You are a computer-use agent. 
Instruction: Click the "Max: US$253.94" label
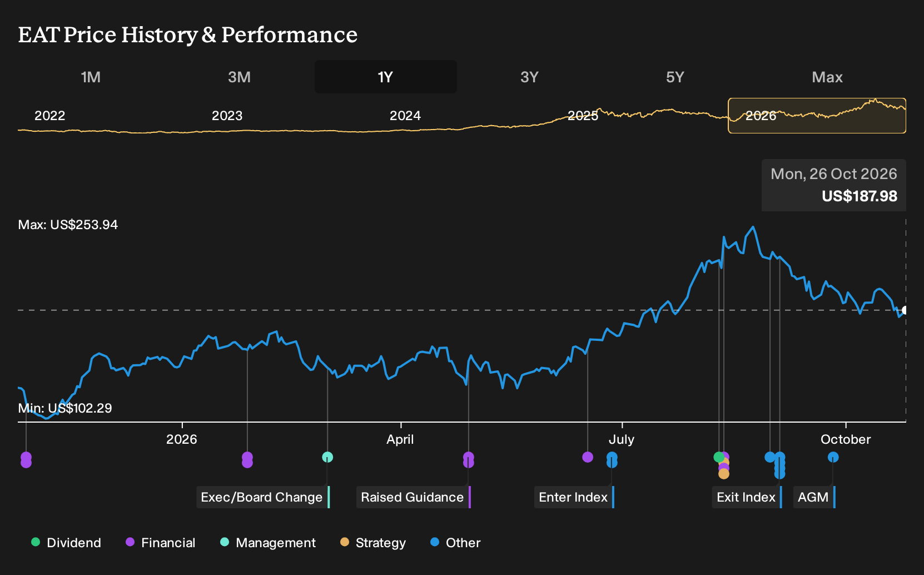pos(68,225)
